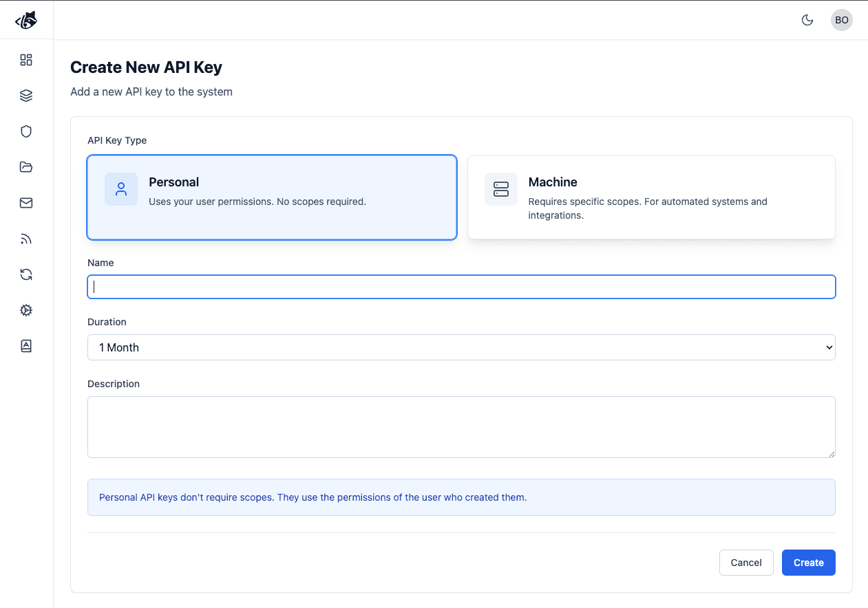868x608 pixels.
Task: Open the Duration dropdown
Action: tap(461, 347)
